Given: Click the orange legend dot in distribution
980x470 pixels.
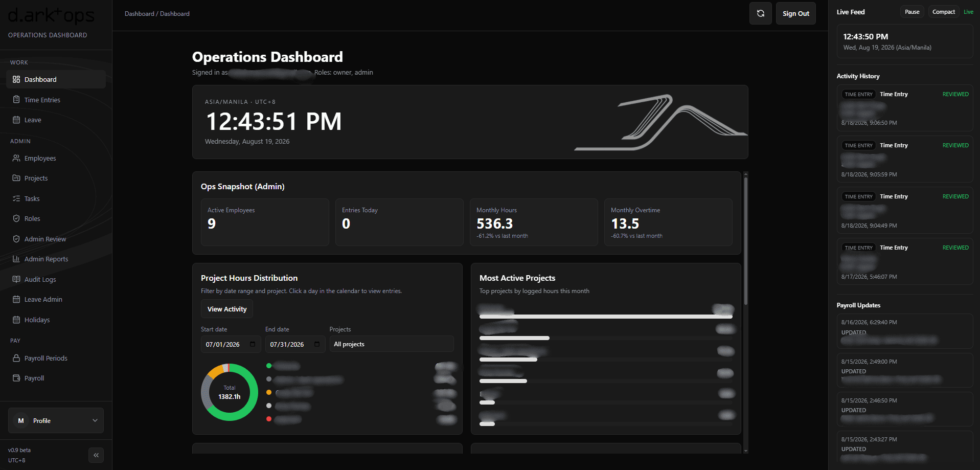Looking at the screenshot, I should (269, 392).
